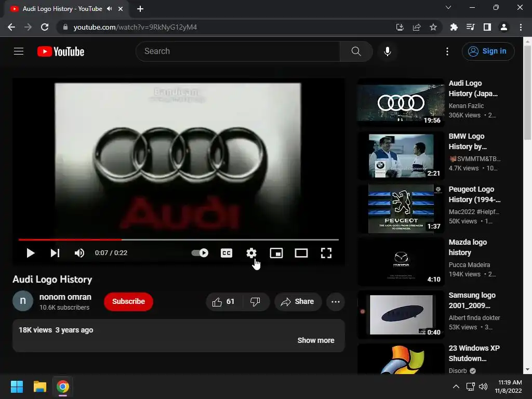This screenshot has height=399, width=532.
Task: Go to YouTube home via logo
Action: pyautogui.click(x=61, y=51)
